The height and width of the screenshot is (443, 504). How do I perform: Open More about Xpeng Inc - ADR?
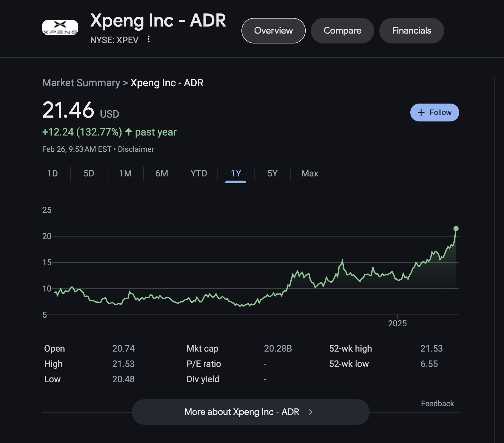[250, 412]
